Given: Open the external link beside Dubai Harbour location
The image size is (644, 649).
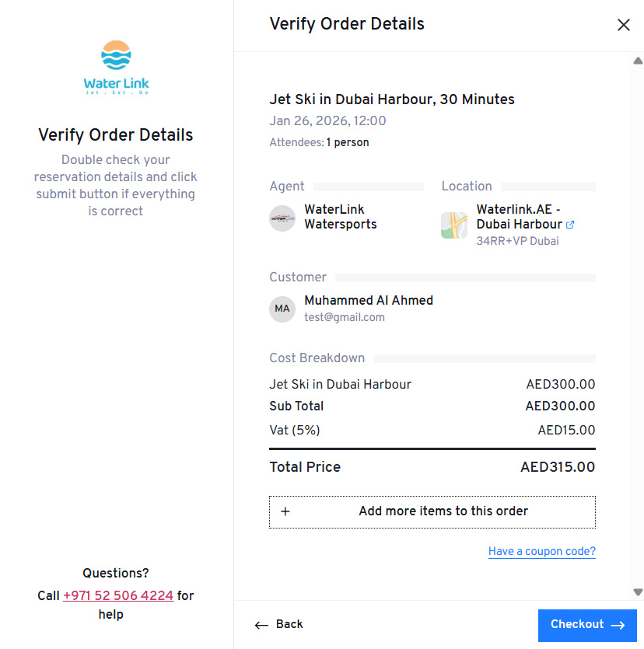Looking at the screenshot, I should pos(571,224).
